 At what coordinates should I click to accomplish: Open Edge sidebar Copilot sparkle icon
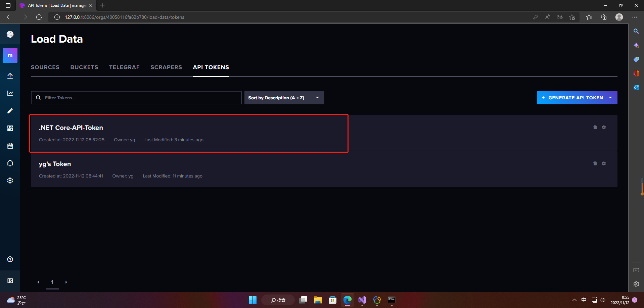[x=636, y=45]
